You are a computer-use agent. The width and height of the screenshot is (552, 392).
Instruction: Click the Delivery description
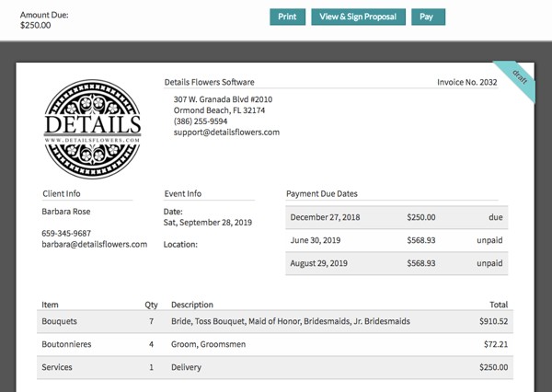(x=186, y=367)
